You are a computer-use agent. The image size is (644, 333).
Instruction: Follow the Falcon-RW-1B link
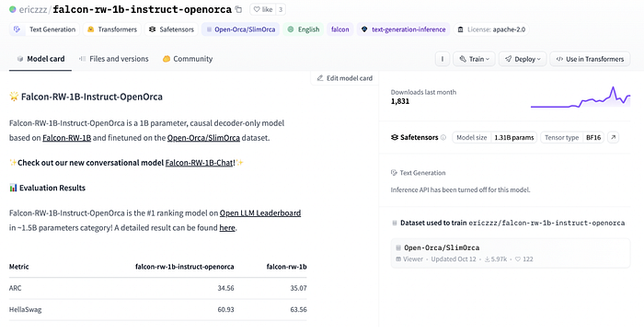66,138
